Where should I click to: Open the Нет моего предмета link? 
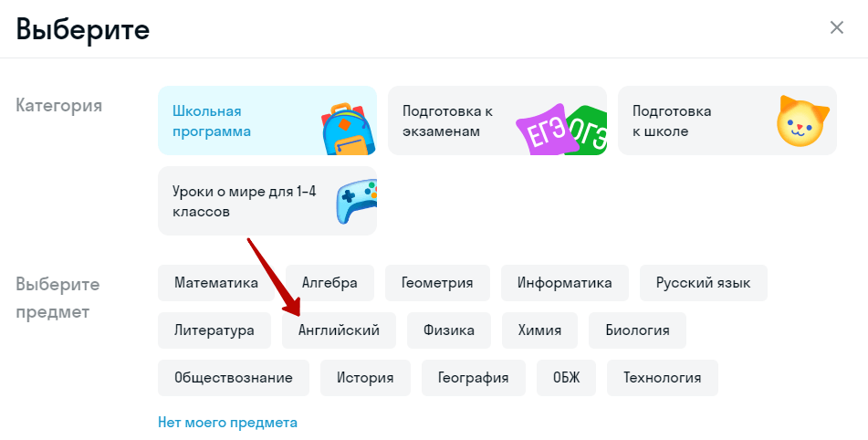227,423
